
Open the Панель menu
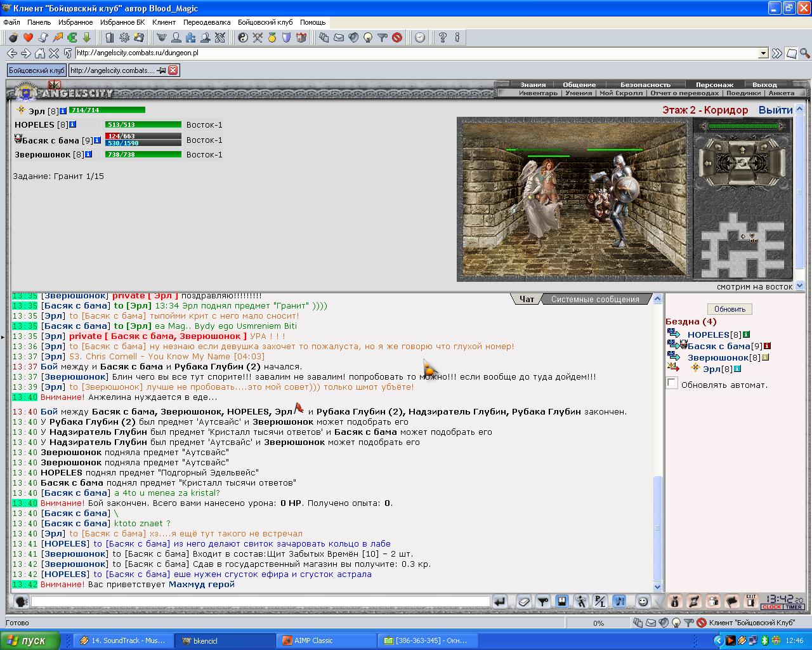click(39, 22)
